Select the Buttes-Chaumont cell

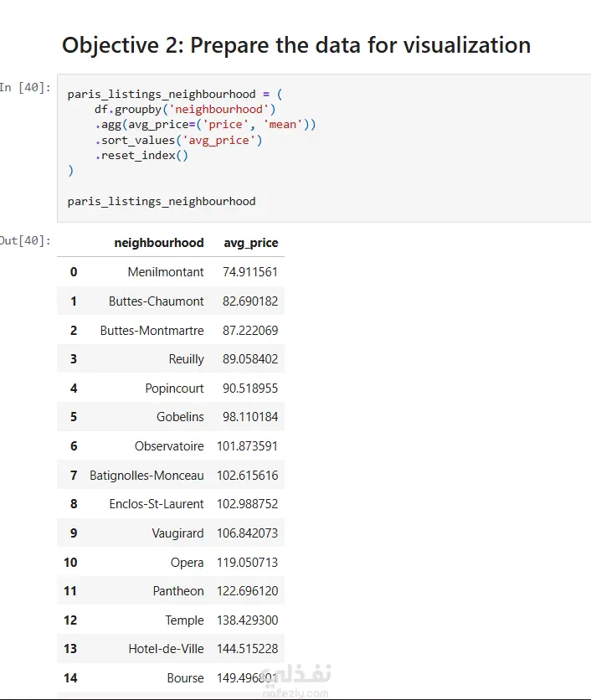[x=157, y=301]
